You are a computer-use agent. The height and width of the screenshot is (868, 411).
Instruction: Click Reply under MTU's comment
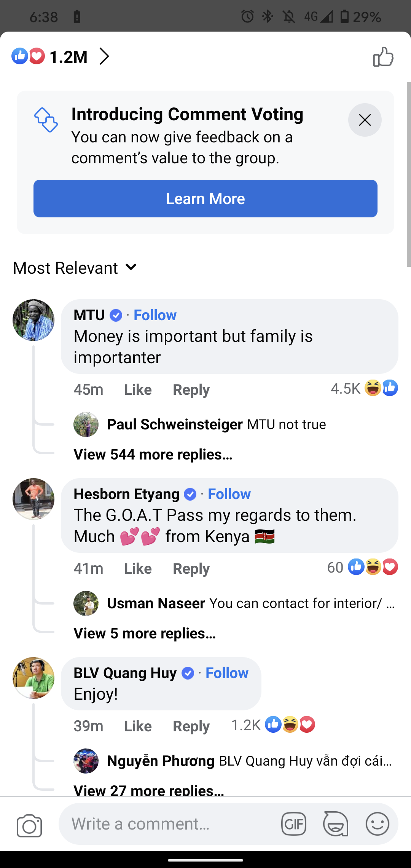[x=191, y=390]
